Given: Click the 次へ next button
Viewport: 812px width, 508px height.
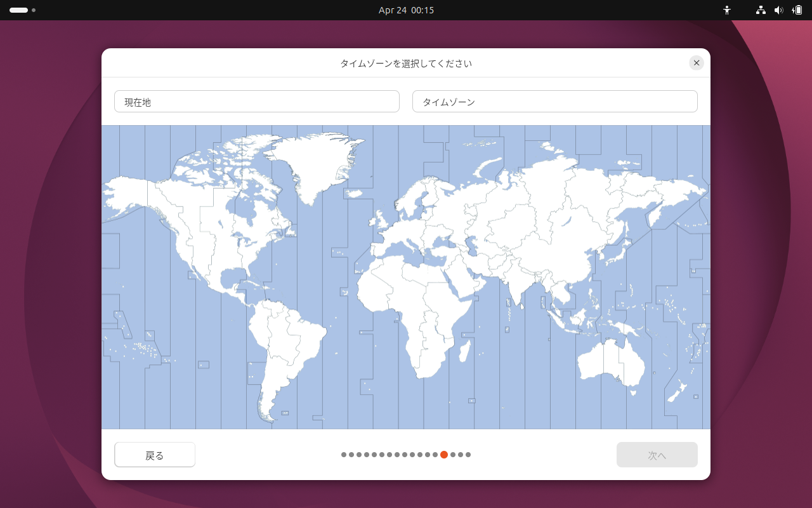Looking at the screenshot, I should point(657,454).
